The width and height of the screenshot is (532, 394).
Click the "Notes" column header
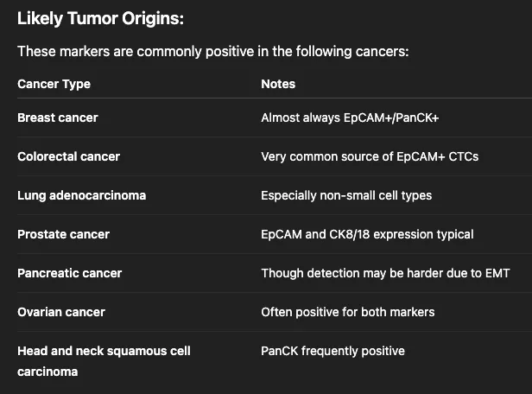pos(278,84)
